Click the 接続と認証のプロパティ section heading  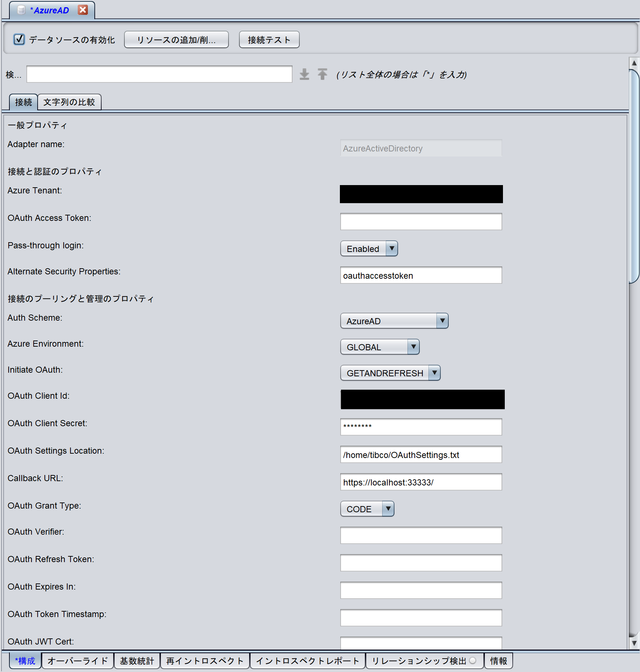click(55, 171)
